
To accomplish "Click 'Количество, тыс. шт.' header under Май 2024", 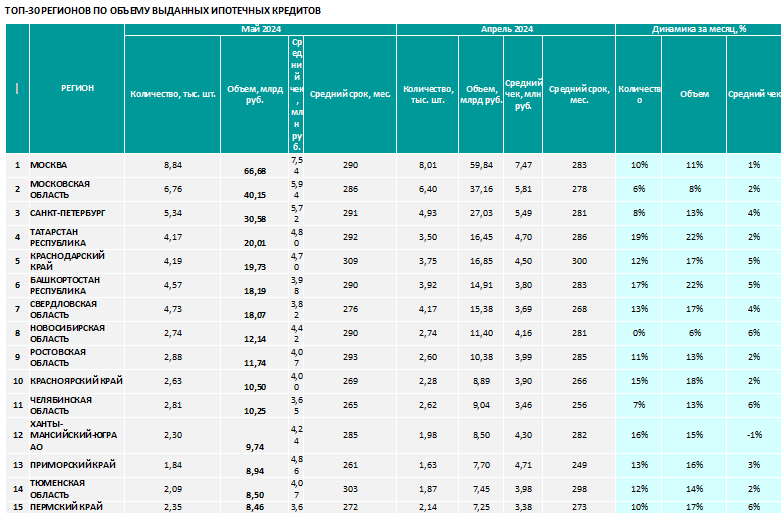I will [173, 94].
